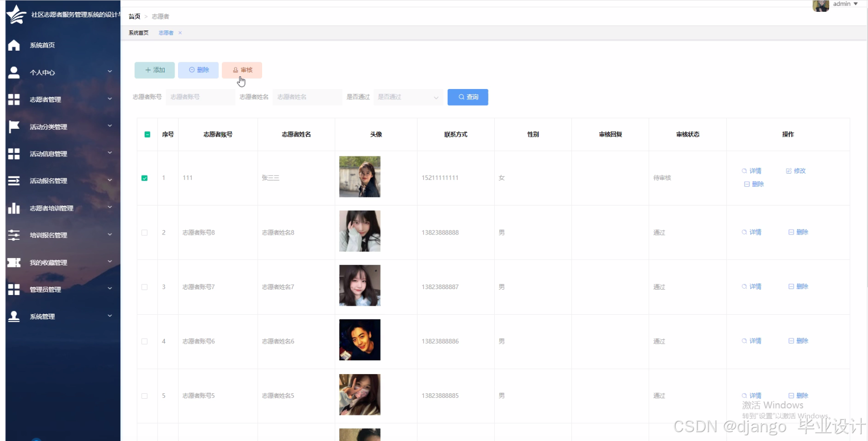Delete the 志愿者账号6 row
Image resolution: width=868 pixels, height=441 pixels.
click(x=798, y=341)
